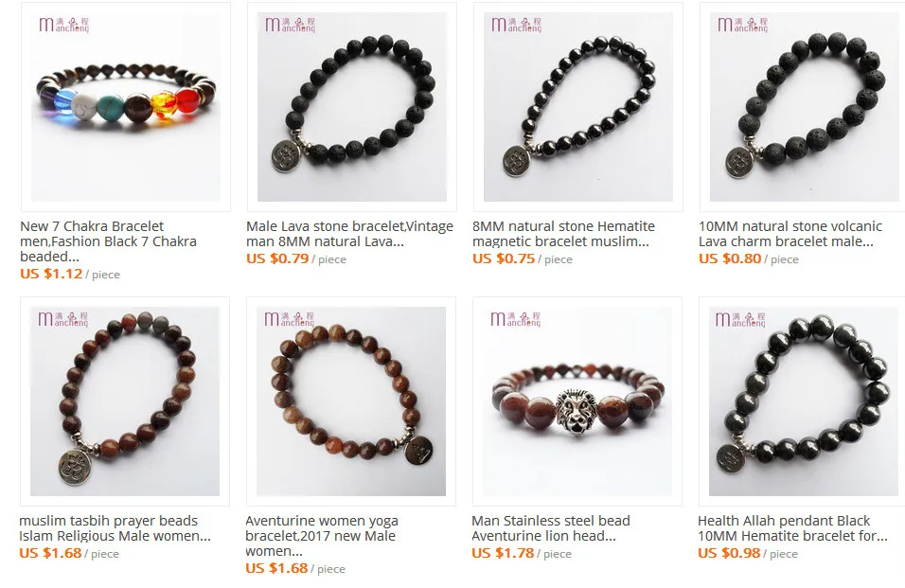Click the muslim tasbih prayer beads title
Image resolution: width=905 pixels, height=588 pixels.
pos(115,528)
